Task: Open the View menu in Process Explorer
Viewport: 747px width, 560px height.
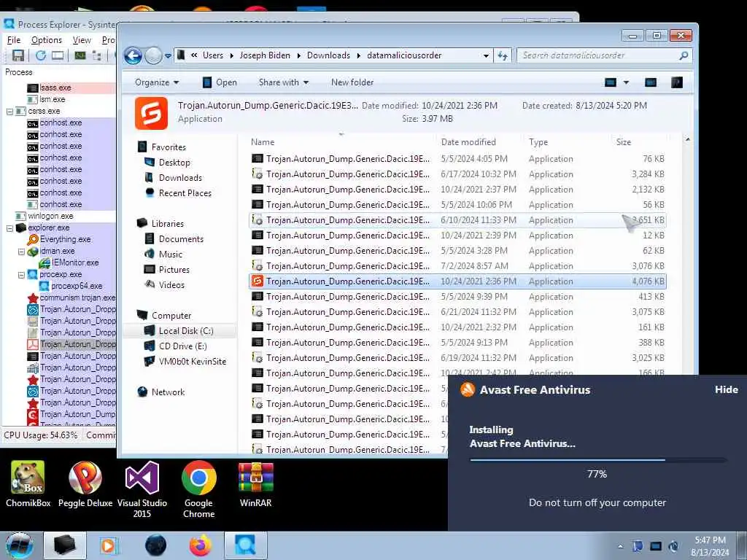Action: point(82,40)
